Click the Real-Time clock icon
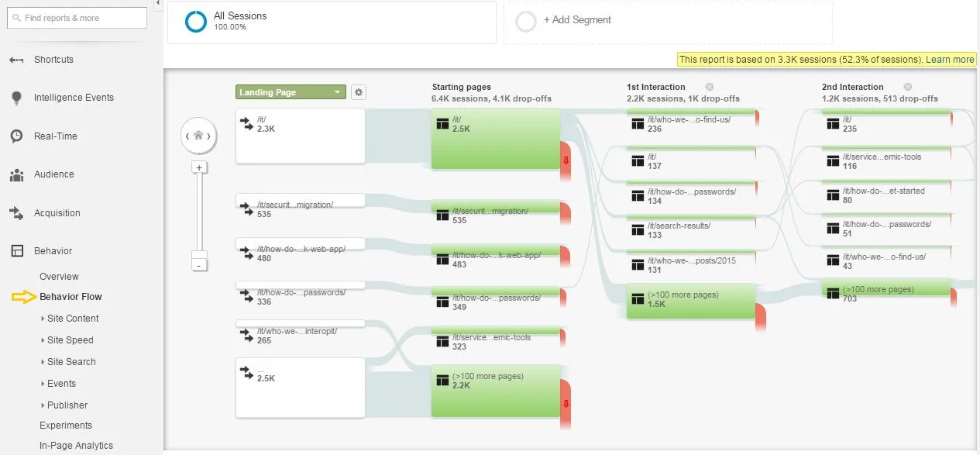The image size is (980, 455). coord(16,136)
